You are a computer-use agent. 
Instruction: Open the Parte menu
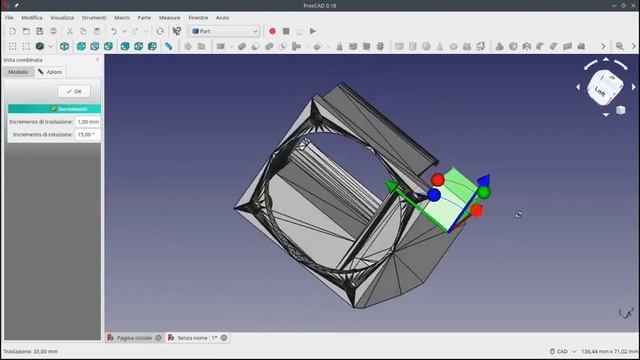point(144,18)
